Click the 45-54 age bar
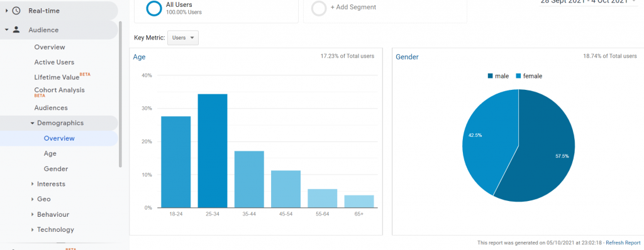This screenshot has height=250, width=644. pos(286,189)
